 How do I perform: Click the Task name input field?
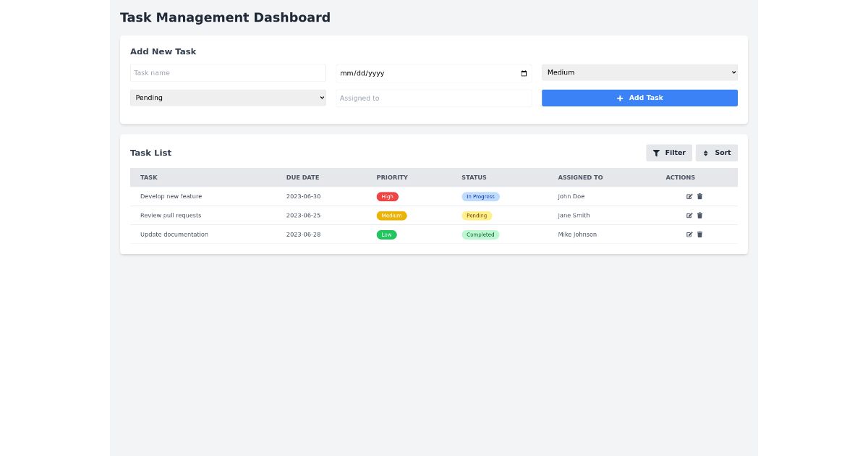[x=228, y=72]
